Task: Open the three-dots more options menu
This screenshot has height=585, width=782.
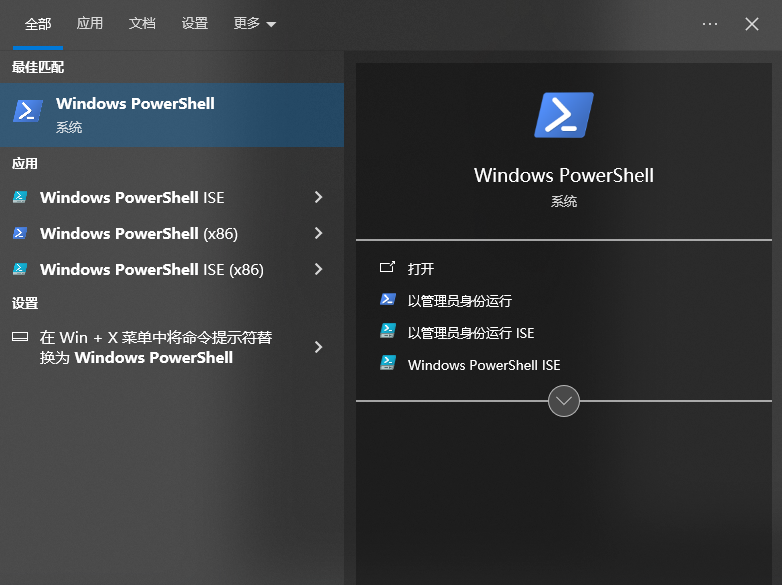Action: coord(710,24)
